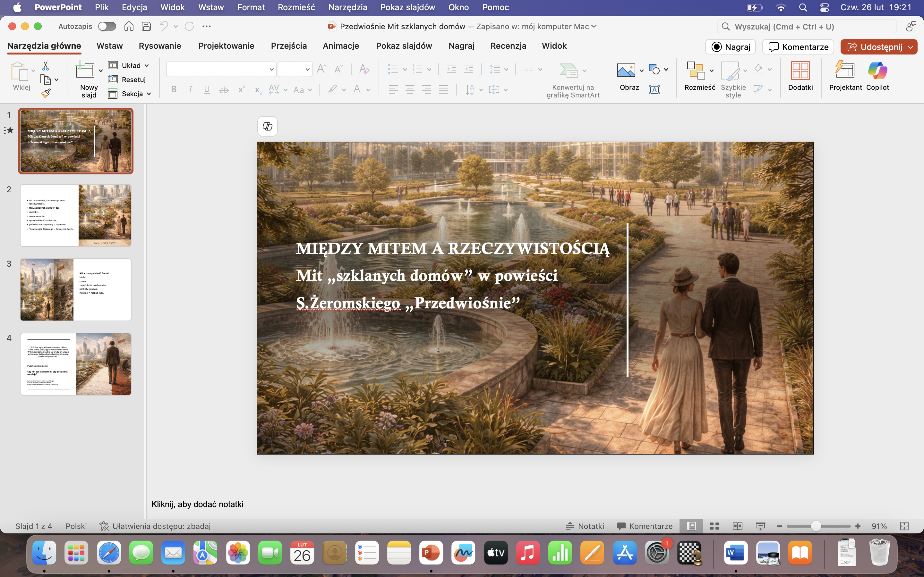Click the Udostępnij share button
The height and width of the screenshot is (577, 924).
[874, 47]
